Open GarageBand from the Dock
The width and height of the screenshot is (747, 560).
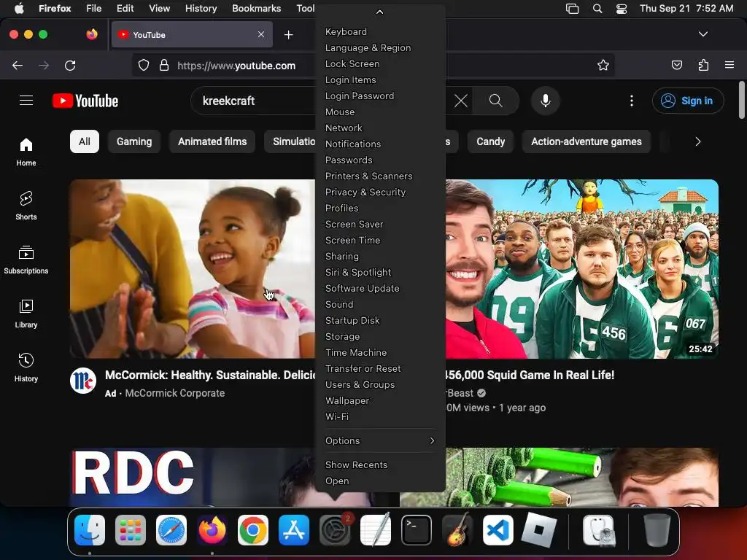tap(457, 530)
